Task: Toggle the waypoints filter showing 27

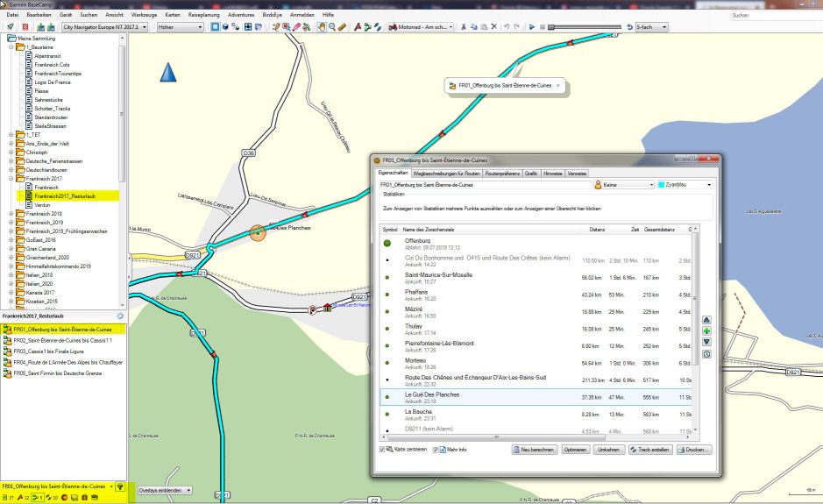Action: (9, 498)
